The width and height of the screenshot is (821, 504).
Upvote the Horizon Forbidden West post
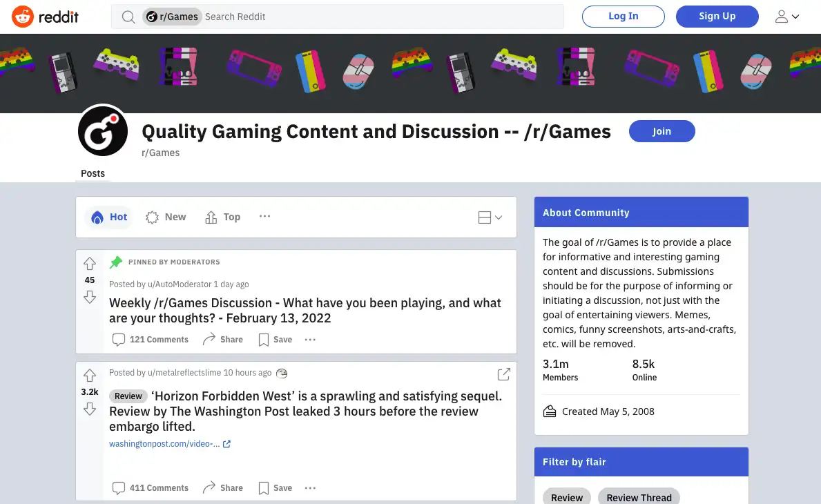pyautogui.click(x=90, y=376)
